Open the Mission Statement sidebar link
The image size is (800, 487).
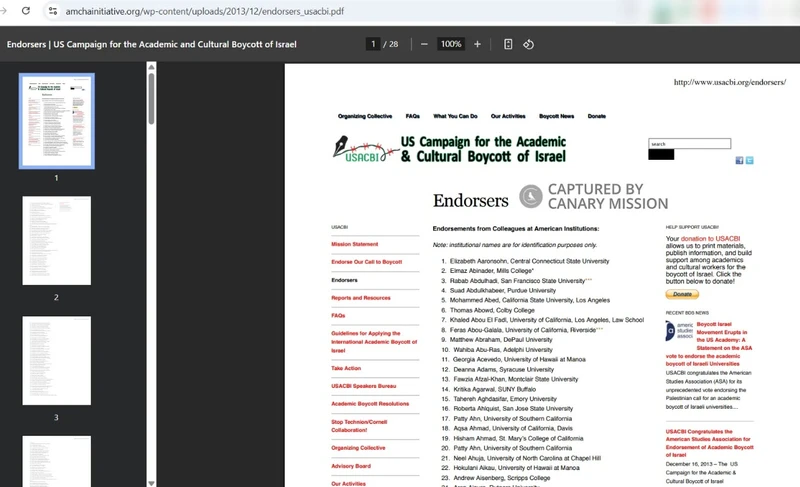(x=355, y=244)
